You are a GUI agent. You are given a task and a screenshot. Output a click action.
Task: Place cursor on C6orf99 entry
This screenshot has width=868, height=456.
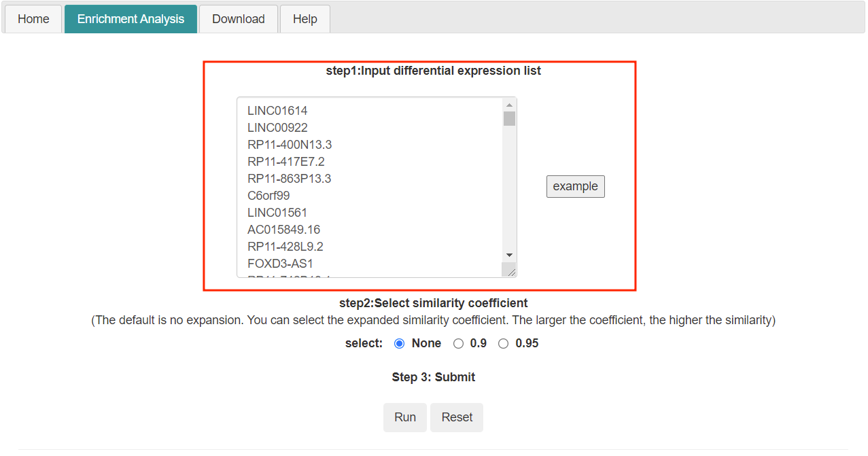coord(268,195)
